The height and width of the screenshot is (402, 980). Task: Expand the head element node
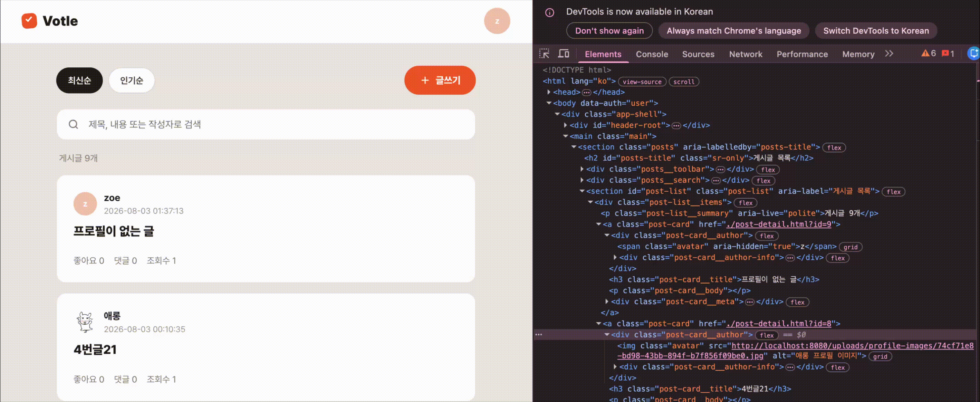point(549,92)
